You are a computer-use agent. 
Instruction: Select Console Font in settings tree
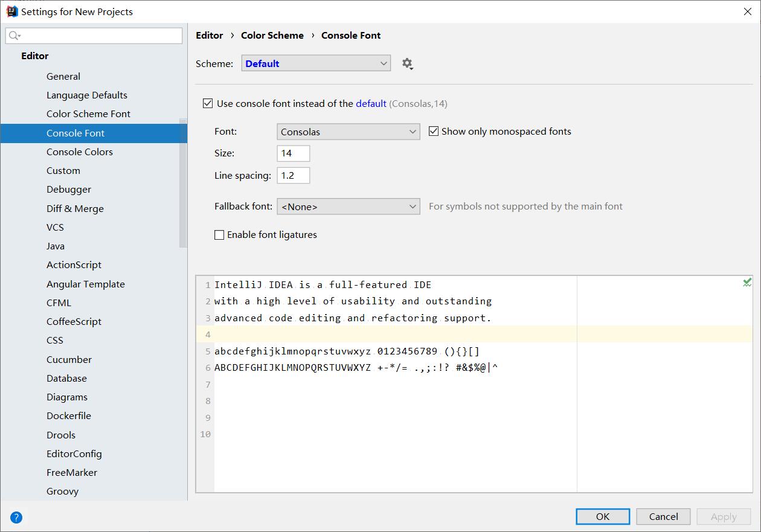coord(94,133)
